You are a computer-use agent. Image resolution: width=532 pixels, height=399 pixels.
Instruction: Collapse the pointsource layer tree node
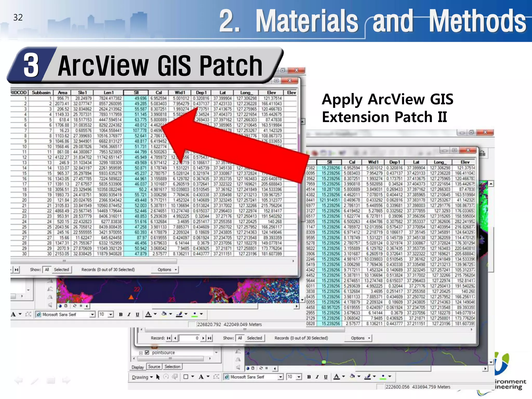(141, 353)
